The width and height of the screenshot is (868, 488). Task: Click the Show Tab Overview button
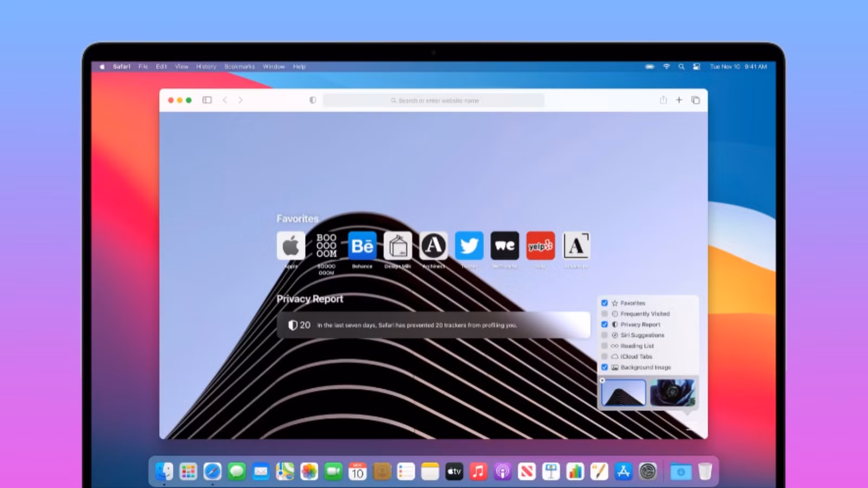696,100
